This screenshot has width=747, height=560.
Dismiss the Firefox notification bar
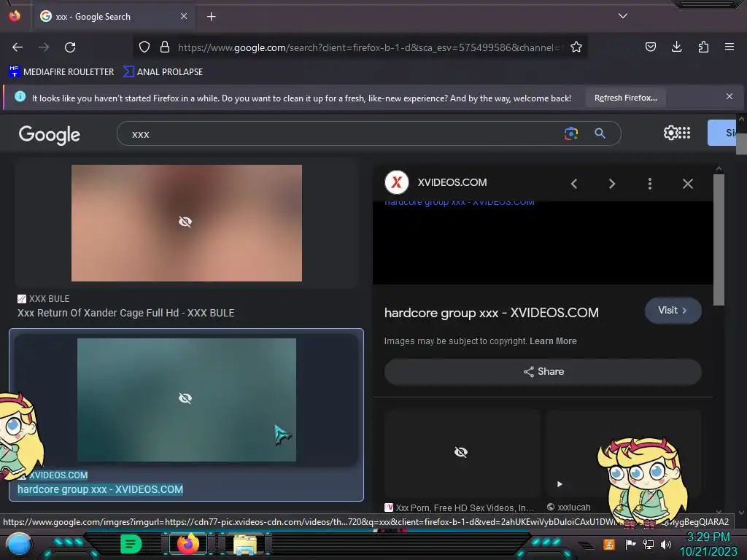click(729, 97)
